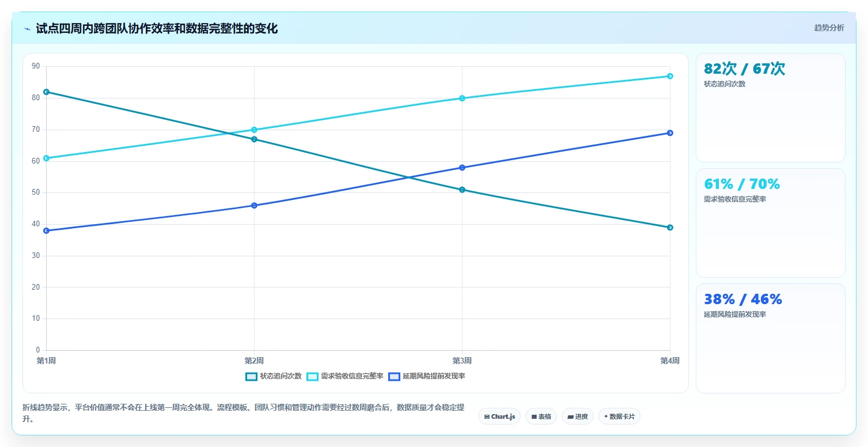
Task: Open the 61% / 70% stat card
Action: (770, 223)
